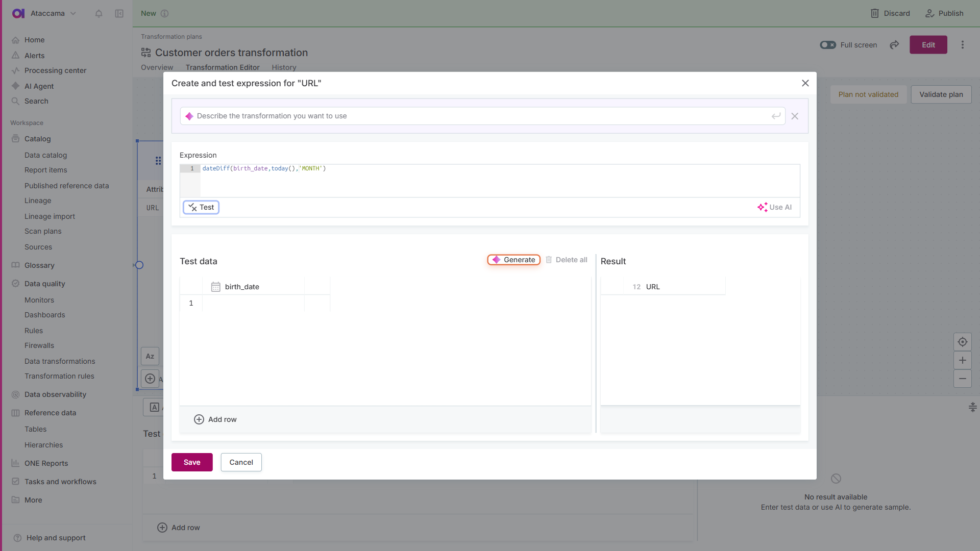Enable the Full screen toggle

pyautogui.click(x=827, y=45)
